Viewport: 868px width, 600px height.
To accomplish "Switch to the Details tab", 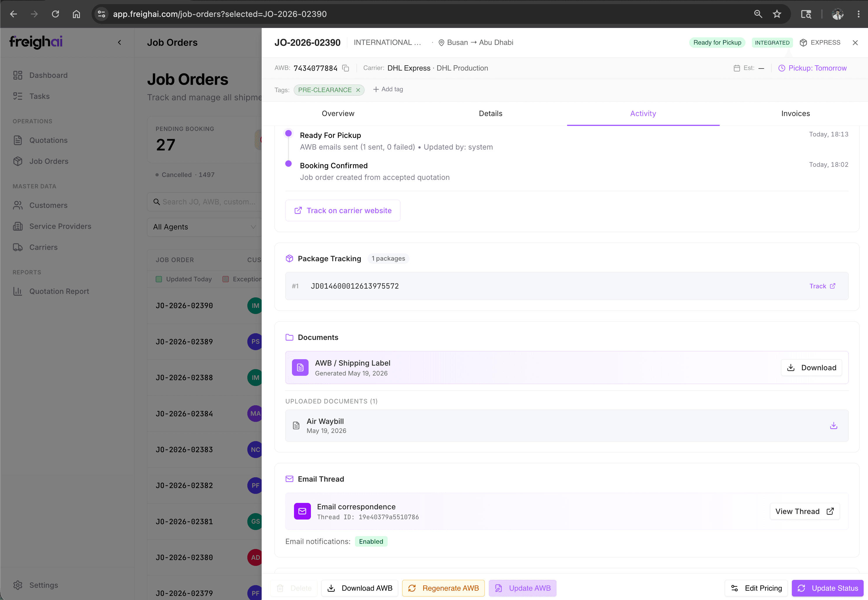I will pyautogui.click(x=490, y=113).
